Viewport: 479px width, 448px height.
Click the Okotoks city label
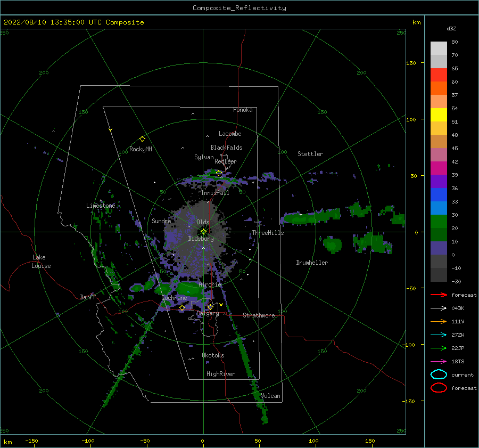point(213,355)
